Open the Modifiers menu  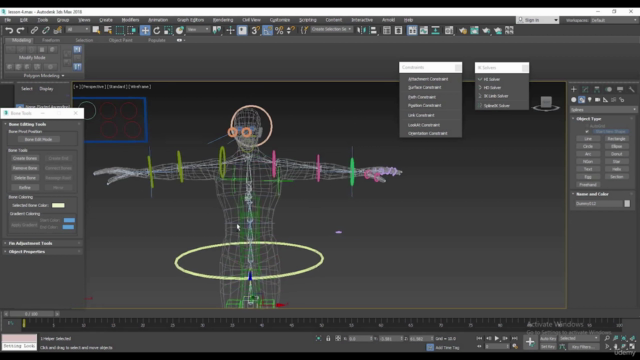pos(130,20)
